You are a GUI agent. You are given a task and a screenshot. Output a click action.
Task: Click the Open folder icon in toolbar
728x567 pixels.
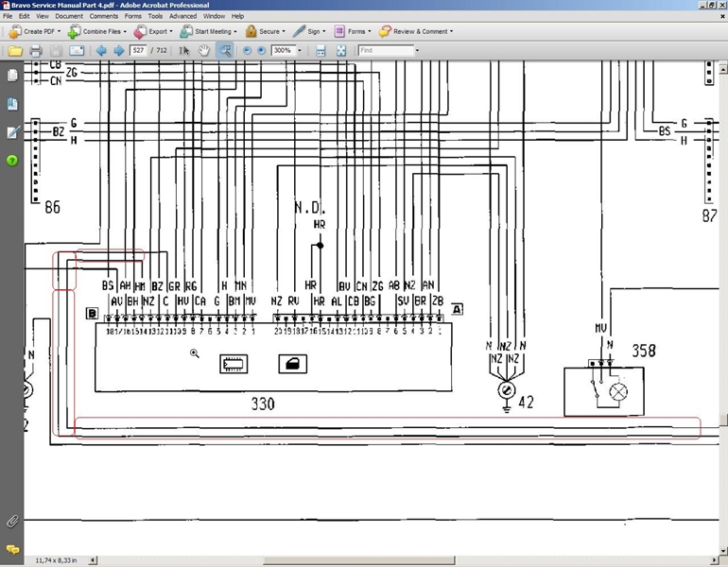point(15,50)
